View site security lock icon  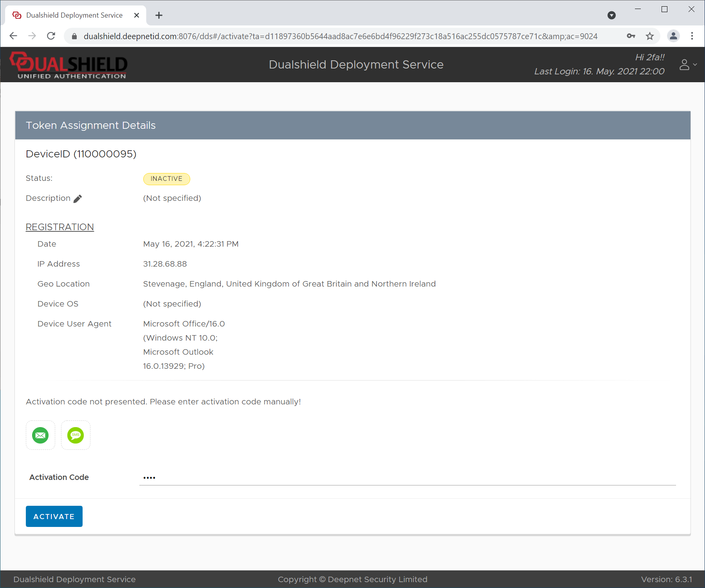74,36
